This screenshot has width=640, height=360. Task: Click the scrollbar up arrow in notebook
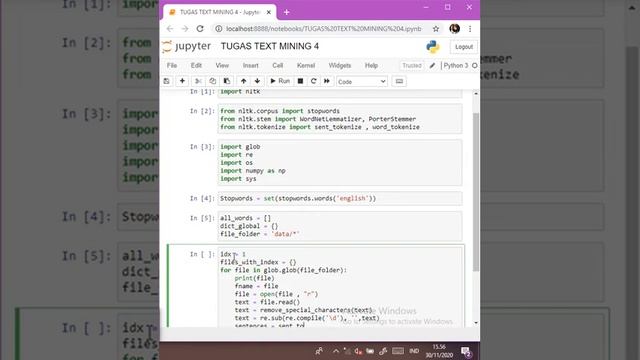[476, 94]
